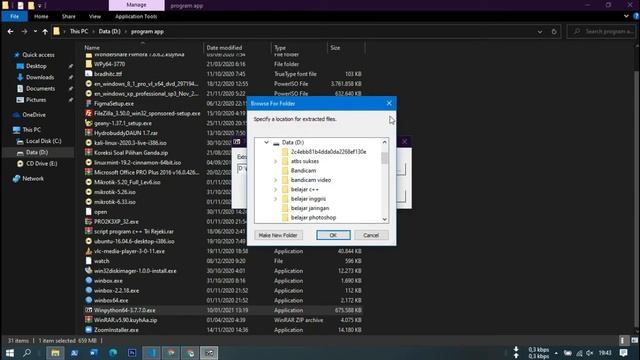Expand the atbs sukses folder node
Image resolution: width=640 pixels, height=360 pixels.
pos(275,161)
